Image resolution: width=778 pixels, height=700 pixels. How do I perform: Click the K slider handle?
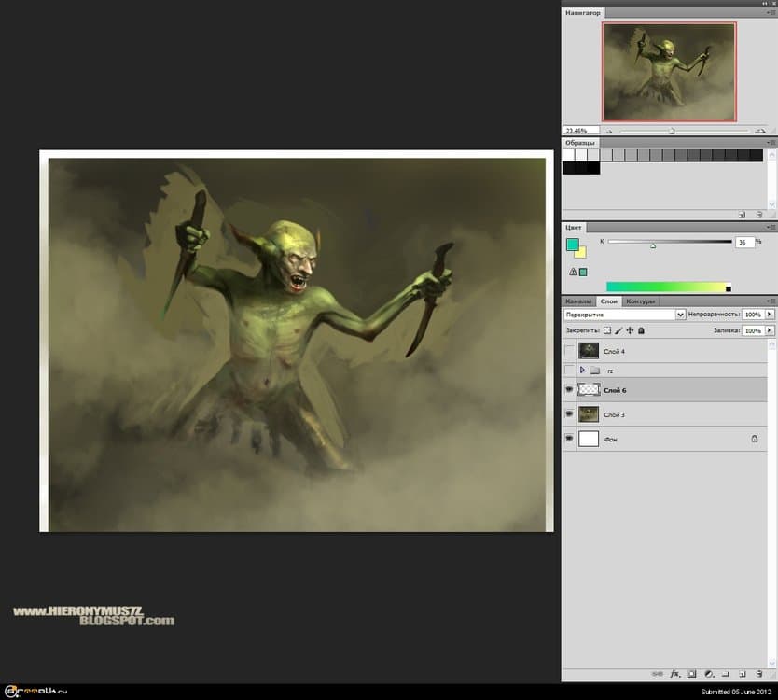tap(653, 245)
